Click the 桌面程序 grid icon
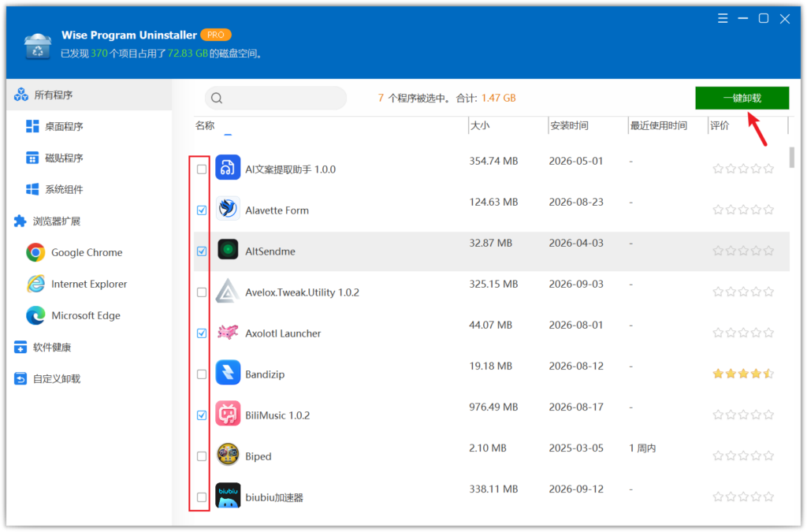 coord(32,126)
